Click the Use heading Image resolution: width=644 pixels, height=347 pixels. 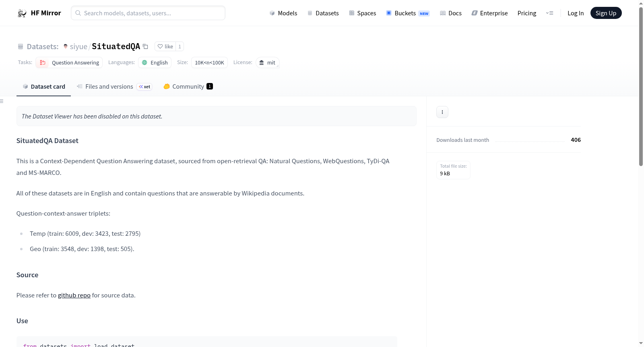22,321
